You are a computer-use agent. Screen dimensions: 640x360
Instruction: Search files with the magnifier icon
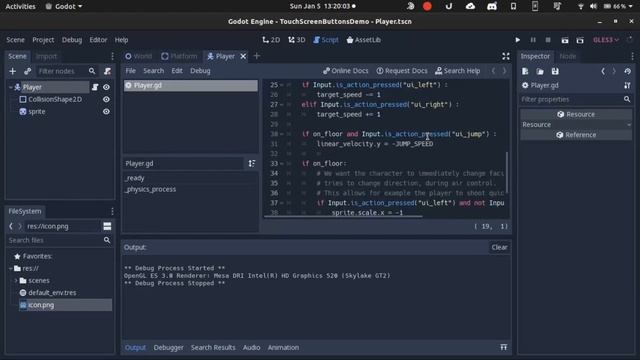pyautogui.click(x=107, y=240)
